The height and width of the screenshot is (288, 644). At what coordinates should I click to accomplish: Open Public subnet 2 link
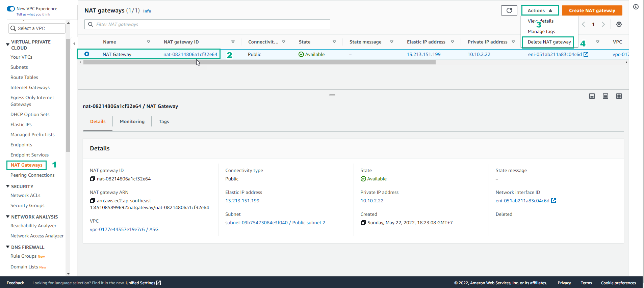tap(275, 223)
